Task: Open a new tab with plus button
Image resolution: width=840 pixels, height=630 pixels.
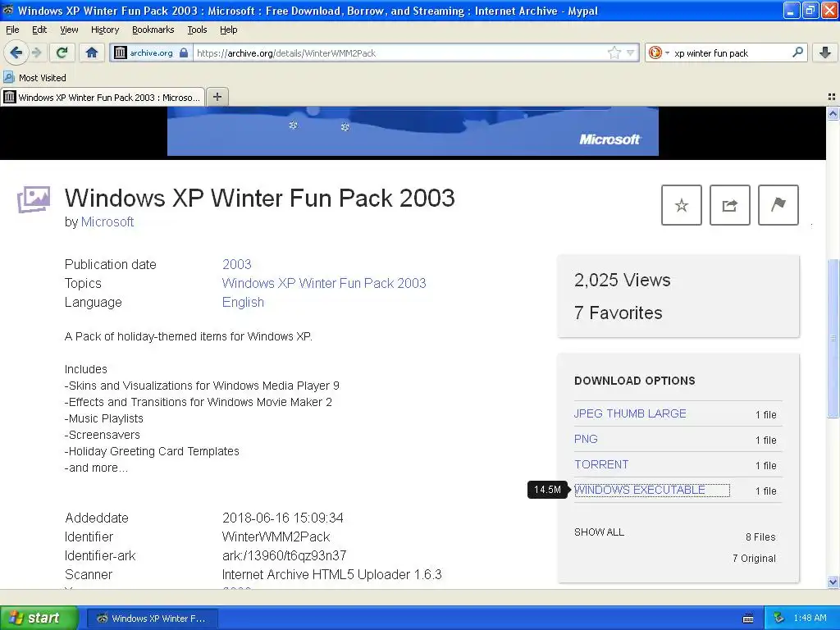Action: pyautogui.click(x=217, y=97)
